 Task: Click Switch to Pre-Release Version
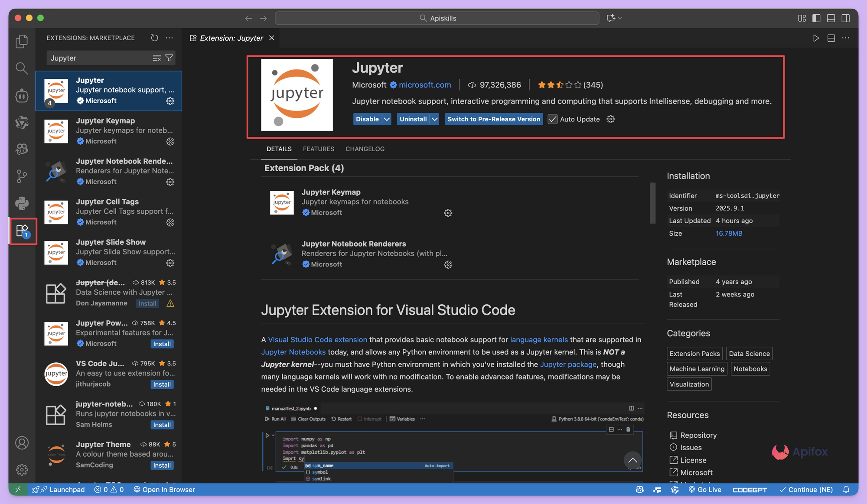(493, 119)
